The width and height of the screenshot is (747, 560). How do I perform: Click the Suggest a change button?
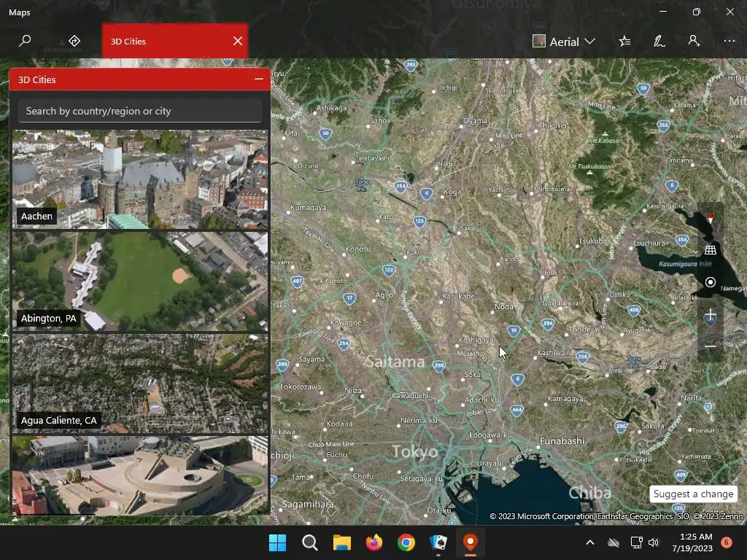[693, 494]
